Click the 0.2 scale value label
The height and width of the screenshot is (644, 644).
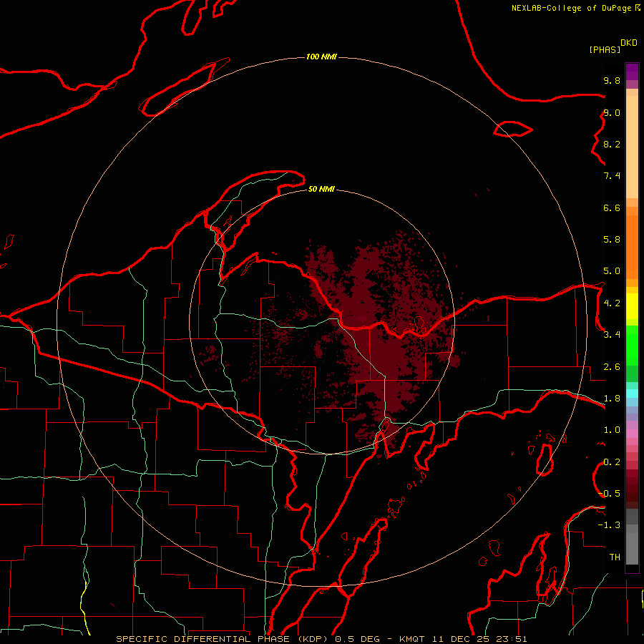pos(612,462)
